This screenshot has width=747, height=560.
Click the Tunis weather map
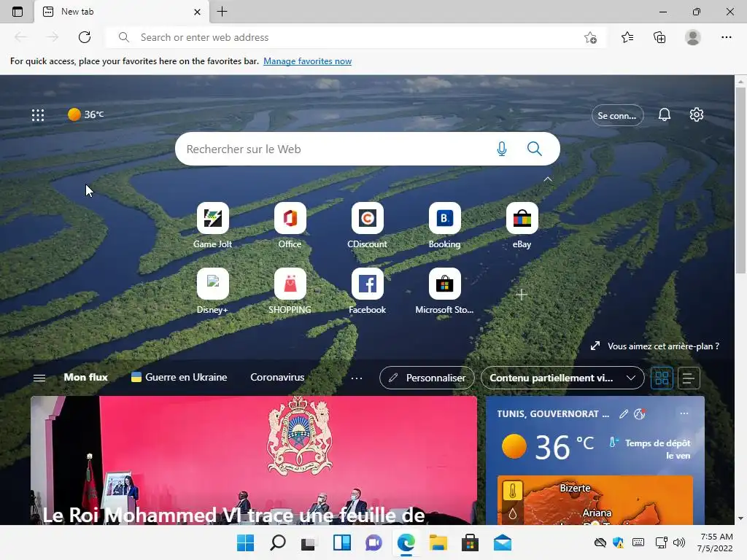click(595, 500)
